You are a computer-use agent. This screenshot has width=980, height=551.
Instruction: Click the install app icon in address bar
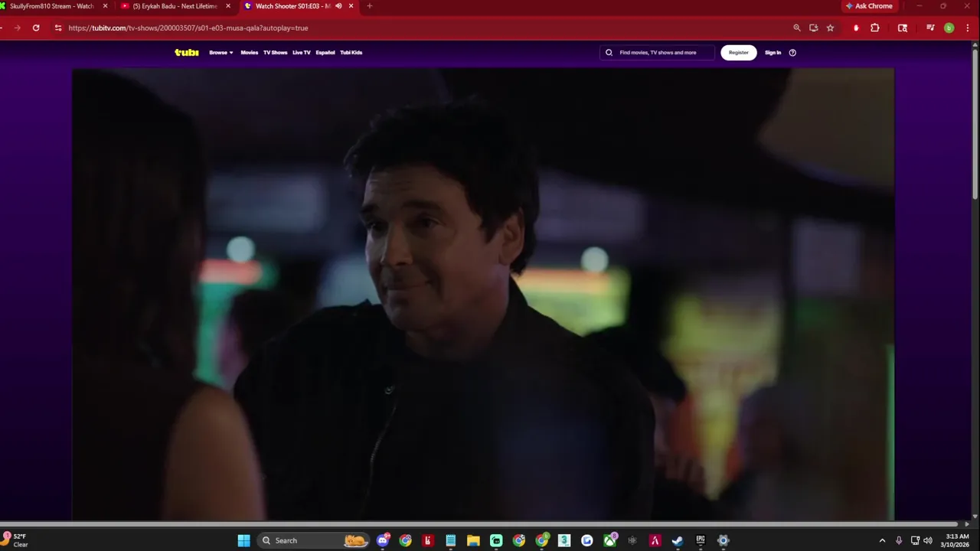click(x=813, y=28)
